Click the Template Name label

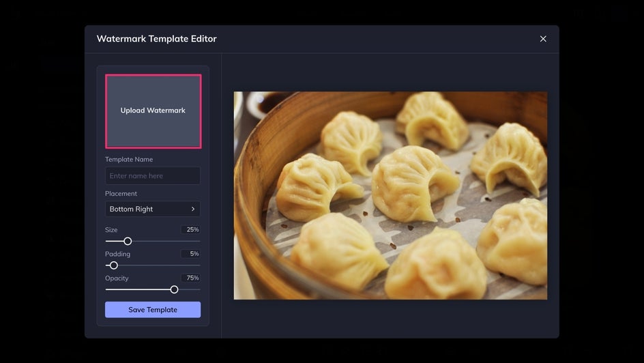pyautogui.click(x=129, y=160)
